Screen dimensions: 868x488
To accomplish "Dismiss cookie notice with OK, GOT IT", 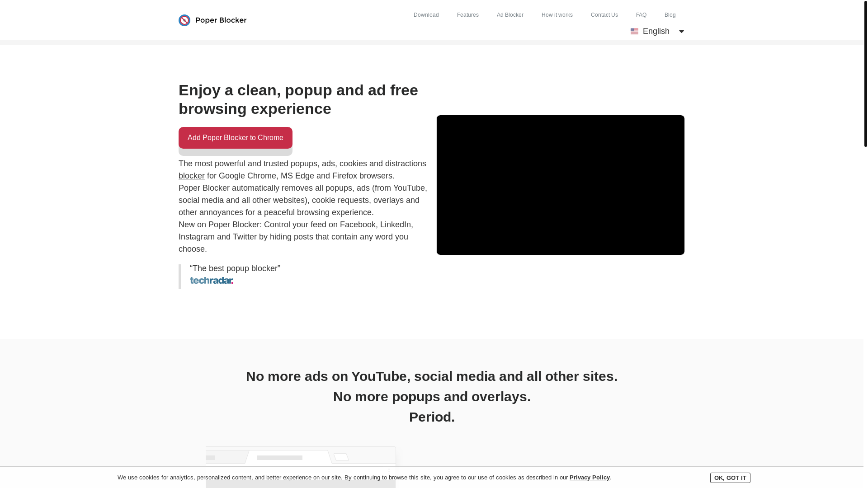I will point(730,478).
